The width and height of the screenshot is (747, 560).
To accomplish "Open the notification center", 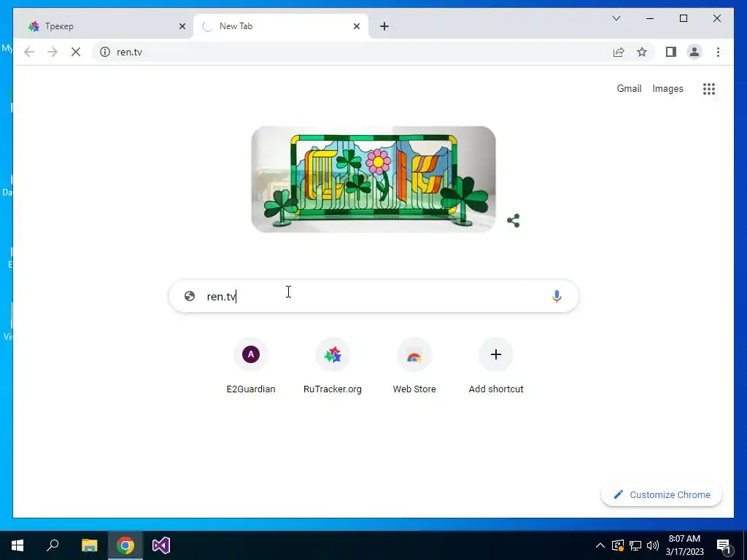I will point(723,545).
